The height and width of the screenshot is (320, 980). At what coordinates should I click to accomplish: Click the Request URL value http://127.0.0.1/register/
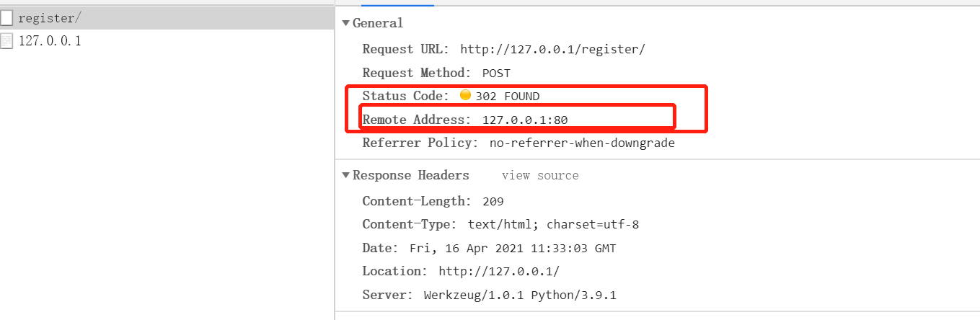553,50
